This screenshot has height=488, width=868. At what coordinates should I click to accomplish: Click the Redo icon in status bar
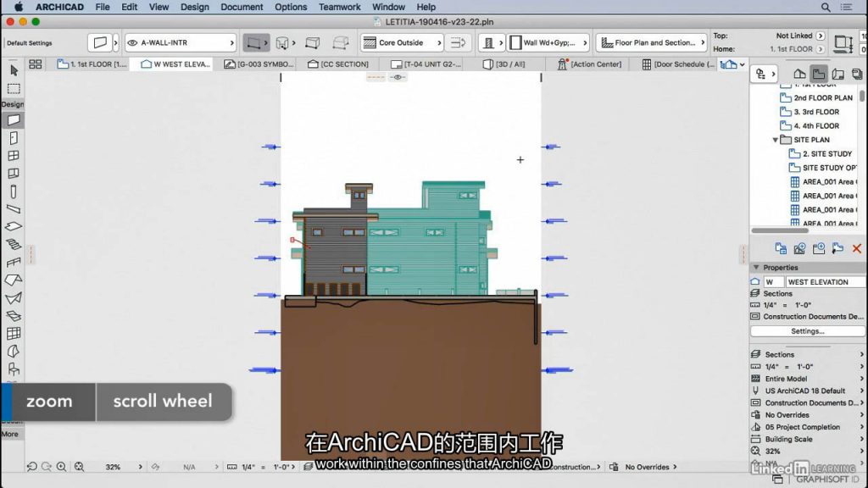tap(47, 467)
